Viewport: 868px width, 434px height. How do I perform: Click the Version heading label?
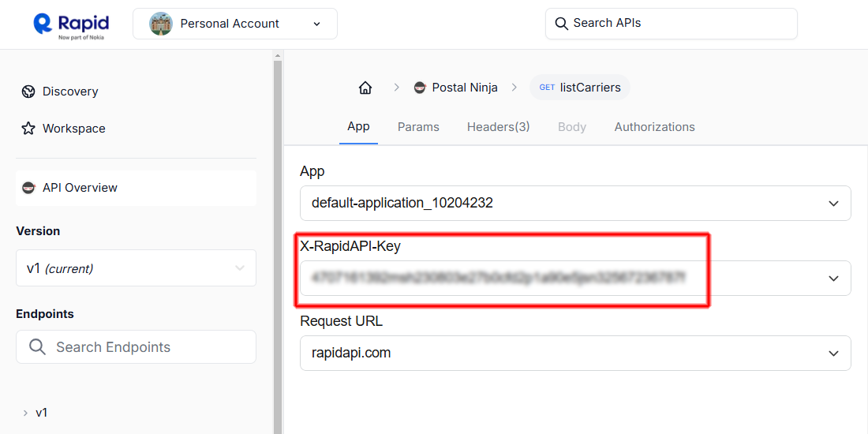(38, 231)
